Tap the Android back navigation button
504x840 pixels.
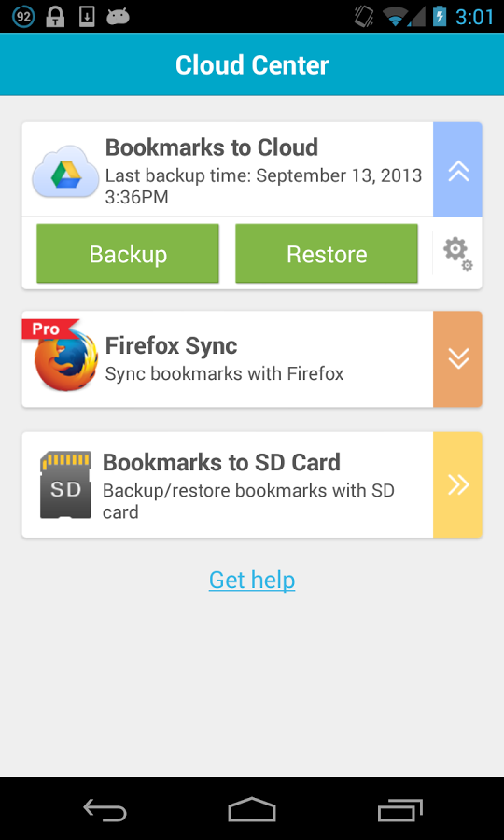[105, 809]
